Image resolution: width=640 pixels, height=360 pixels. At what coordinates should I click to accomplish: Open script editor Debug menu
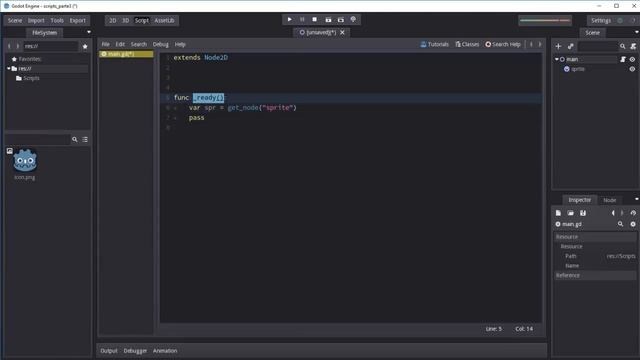click(160, 44)
